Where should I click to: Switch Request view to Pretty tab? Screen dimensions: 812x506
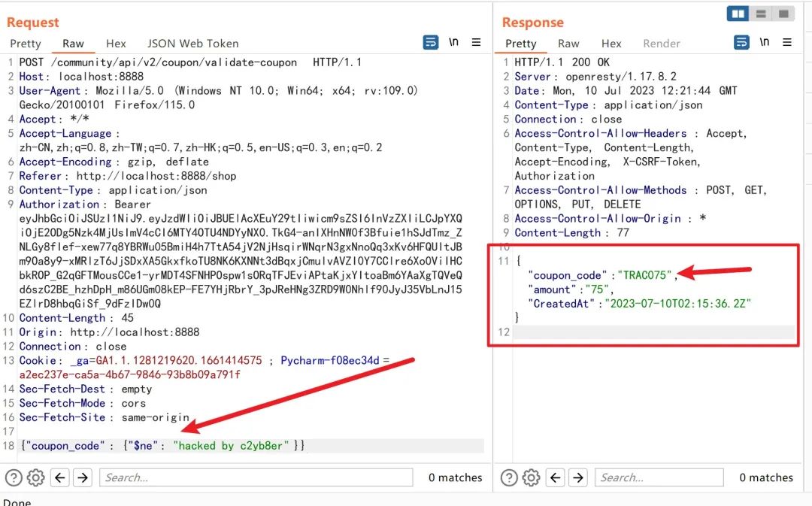(25, 44)
